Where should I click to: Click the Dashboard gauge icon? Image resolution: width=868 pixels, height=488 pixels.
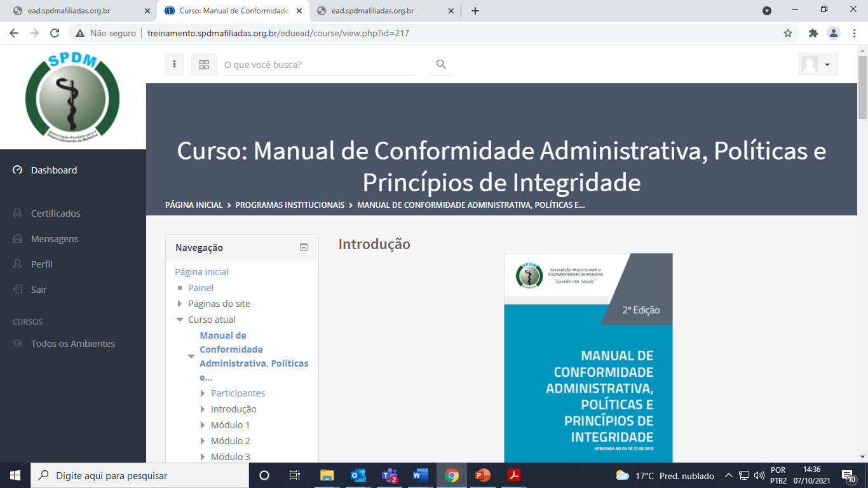(18, 170)
